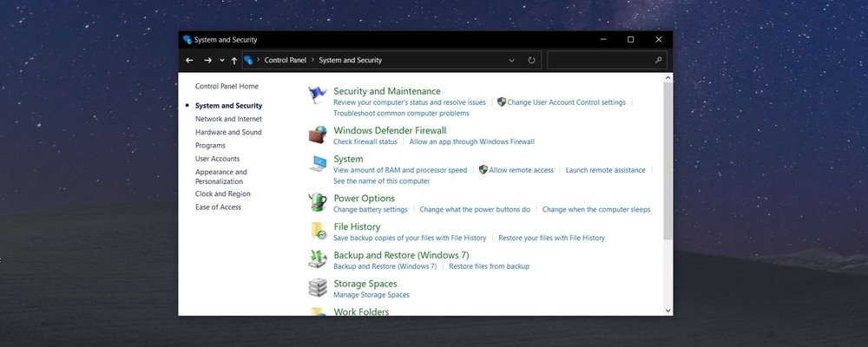Go forward using the right arrow
868x347 pixels.
(x=207, y=61)
